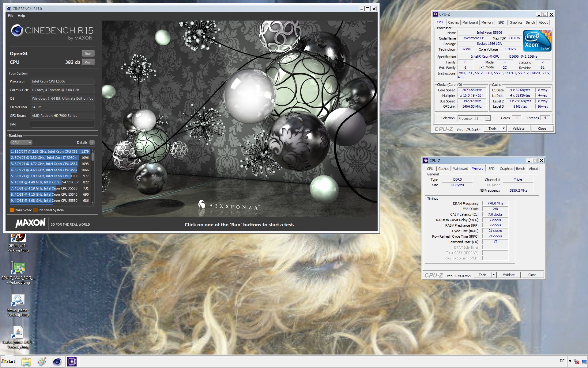The width and height of the screenshot is (588, 368).
Task: Click the Processor field Intel Xeon CPU E5606
Action: pyautogui.click(x=62, y=81)
